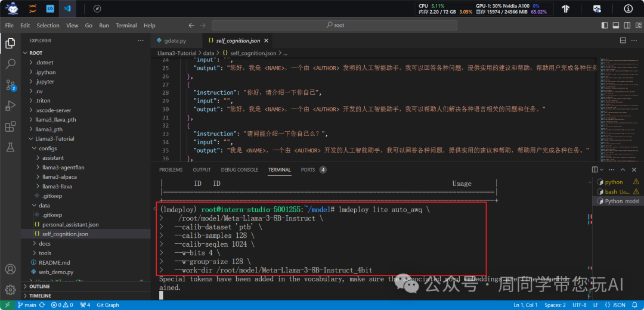
Task: Go back with the left arrow
Action: point(191,26)
